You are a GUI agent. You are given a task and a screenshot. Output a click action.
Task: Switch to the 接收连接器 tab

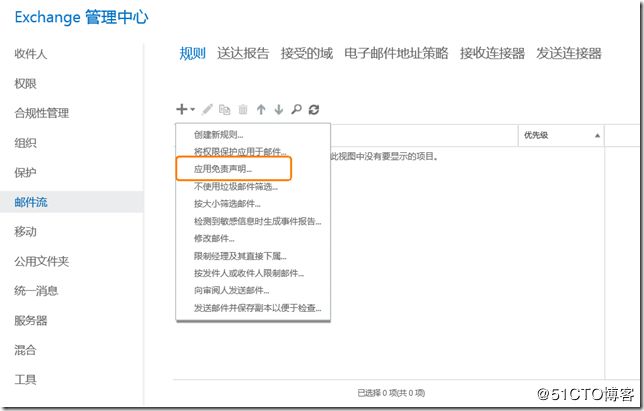click(x=492, y=53)
